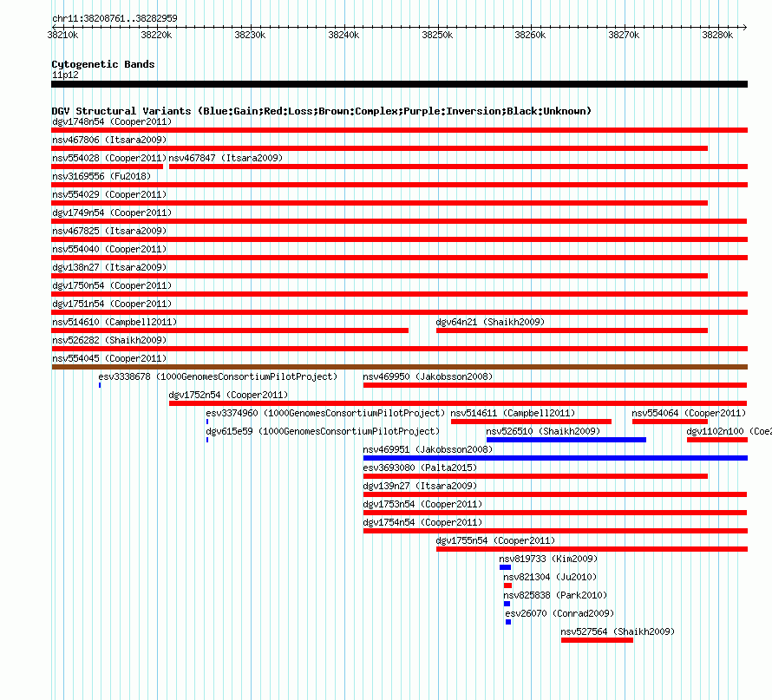Click nsv527564 (Shaikh2009) label
The image size is (772, 700).
pos(618,631)
